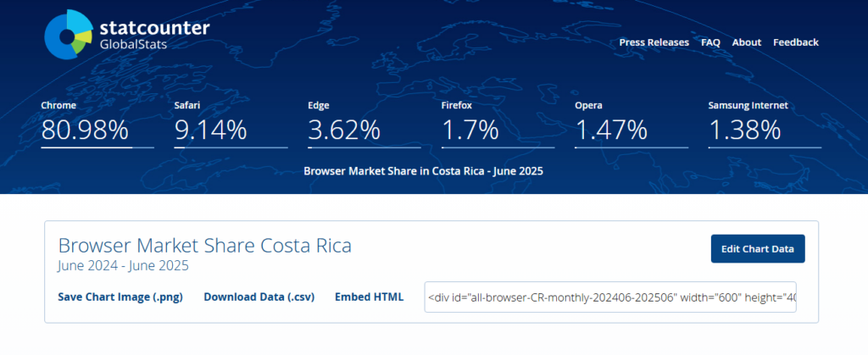868x355 pixels.
Task: Click the statcounter wordmark text
Action: [154, 28]
